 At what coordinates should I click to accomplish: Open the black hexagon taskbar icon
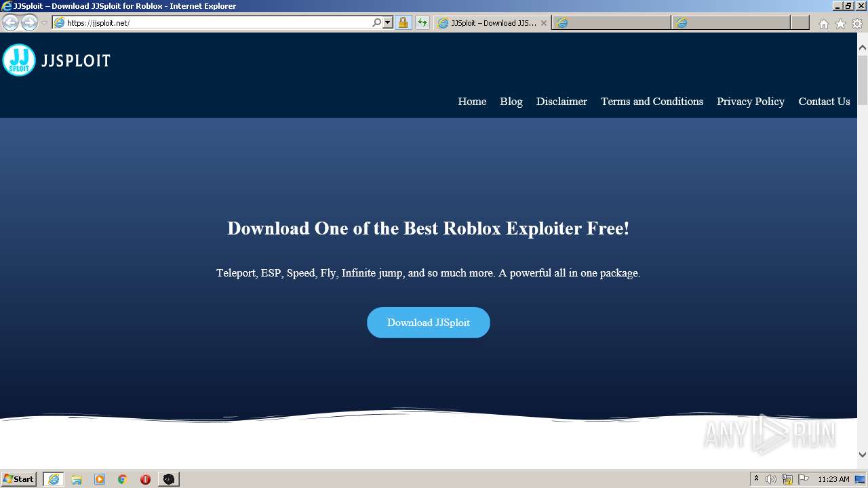tap(169, 479)
